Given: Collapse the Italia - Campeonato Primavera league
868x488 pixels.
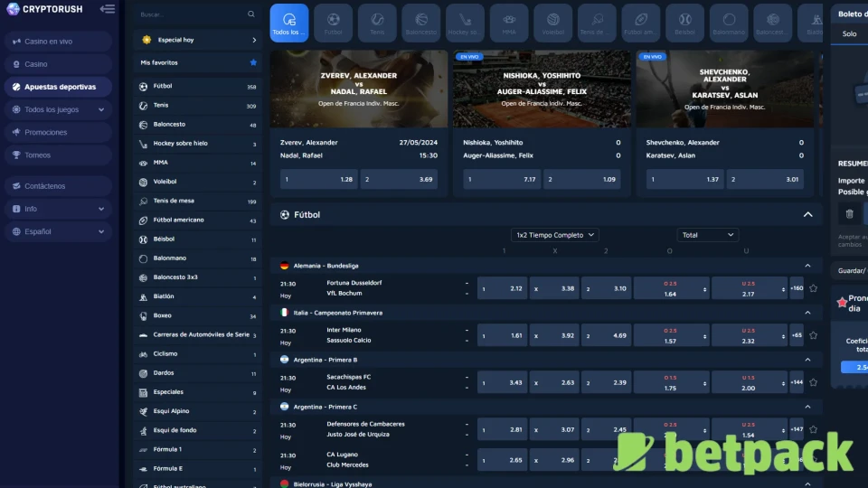Looking at the screenshot, I should coord(807,313).
